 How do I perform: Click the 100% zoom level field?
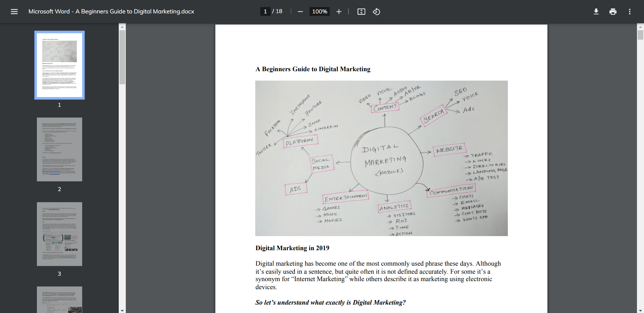(x=320, y=11)
